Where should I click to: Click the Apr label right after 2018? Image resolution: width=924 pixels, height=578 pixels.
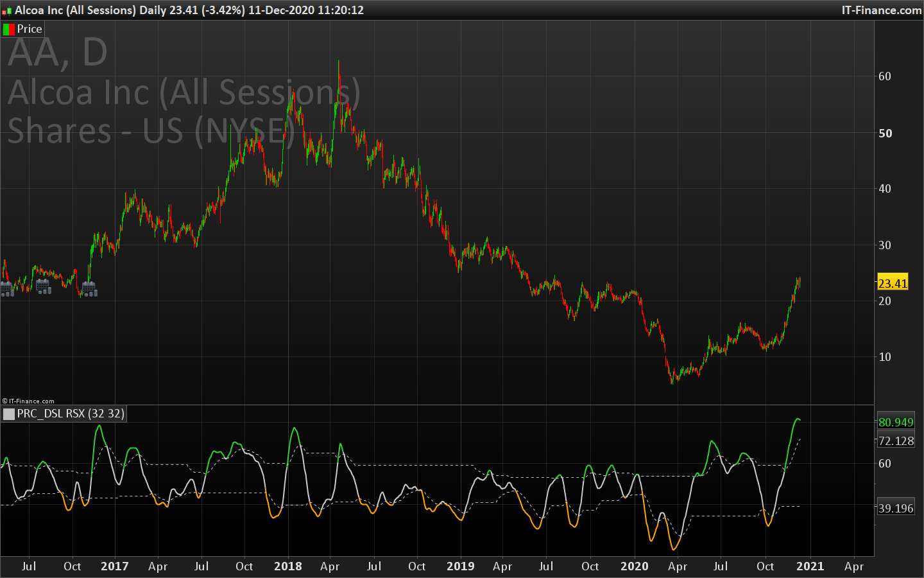[x=330, y=566]
